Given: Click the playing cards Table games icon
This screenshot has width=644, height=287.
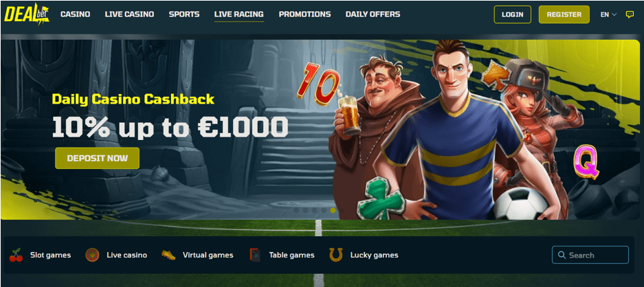Looking at the screenshot, I should click(x=254, y=255).
